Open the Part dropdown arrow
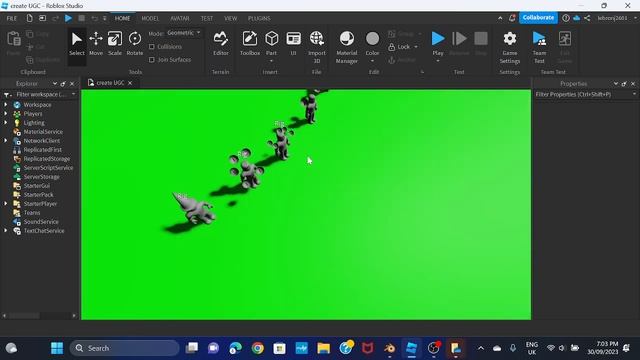The height and width of the screenshot is (360, 640). pos(271,61)
